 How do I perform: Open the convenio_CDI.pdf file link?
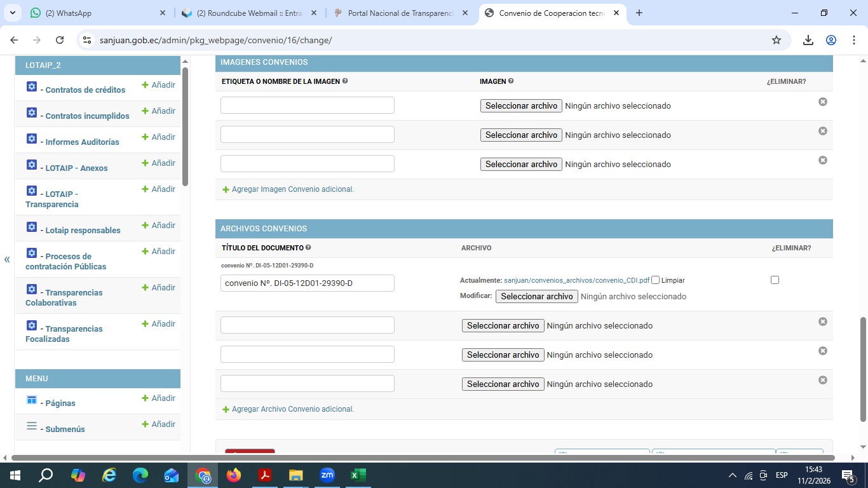576,280
